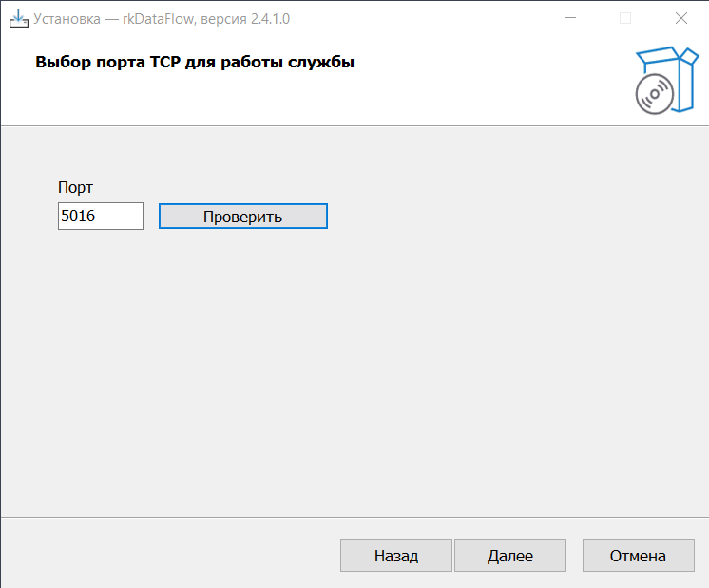Click the empty footer area left of Назад
This screenshot has height=588, width=709.
pos(171,556)
